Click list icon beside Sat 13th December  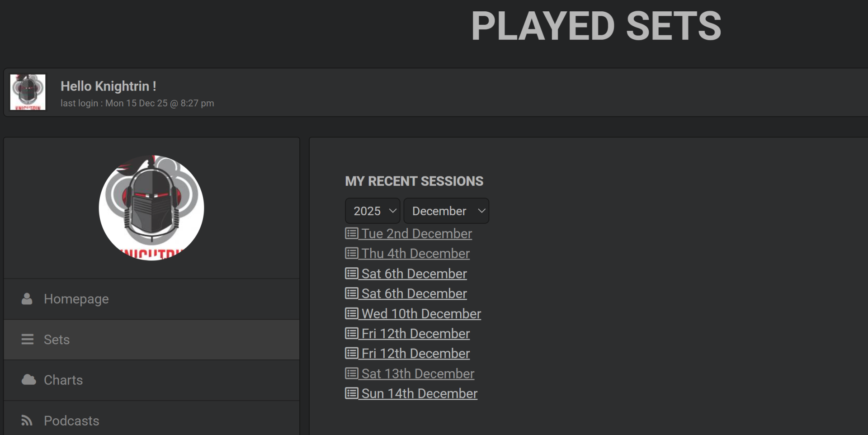click(x=352, y=374)
